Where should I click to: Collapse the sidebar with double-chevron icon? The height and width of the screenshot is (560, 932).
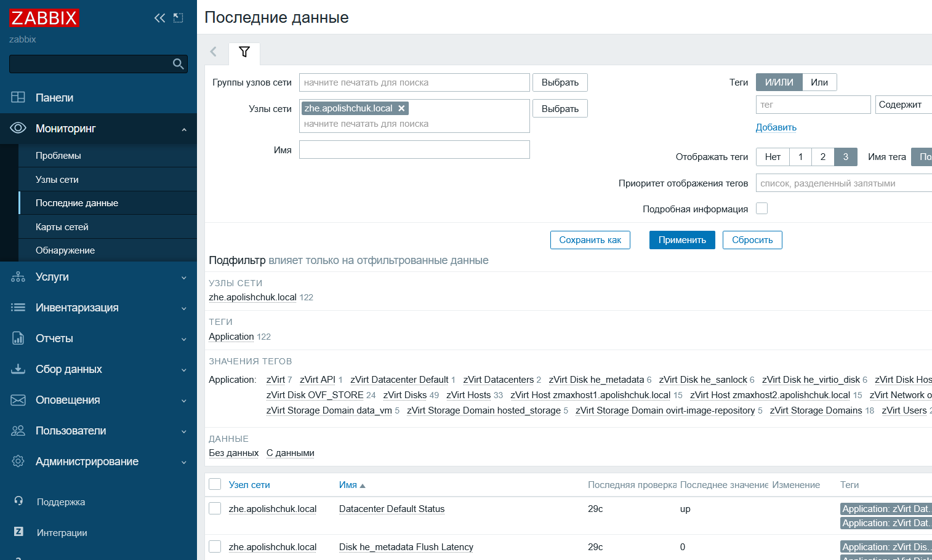pos(160,18)
